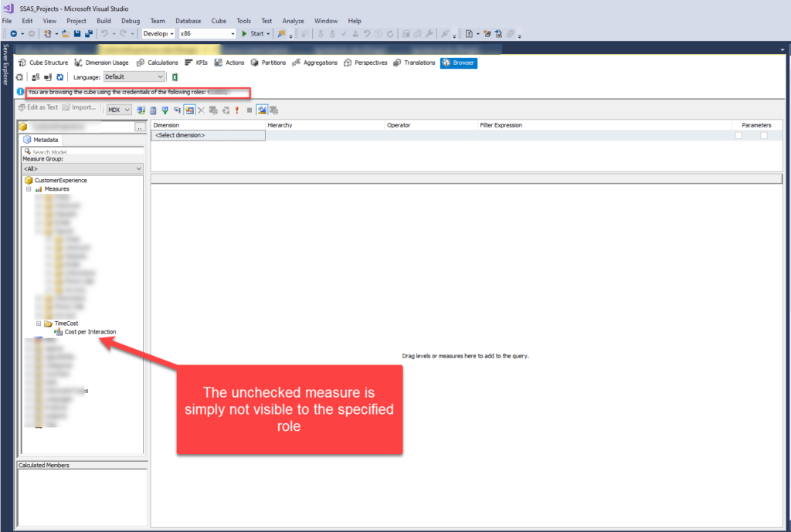Viewport: 791px width, 532px height.
Task: Click the Filter Expression column header
Action: (x=604, y=125)
